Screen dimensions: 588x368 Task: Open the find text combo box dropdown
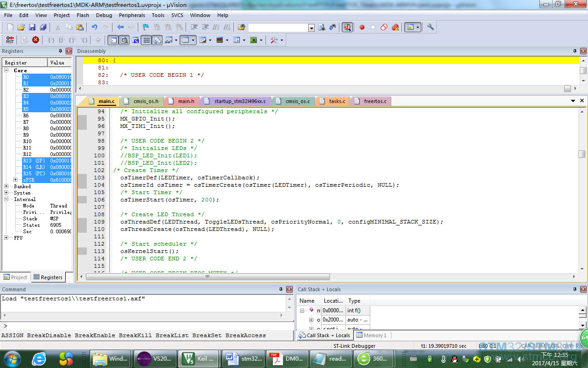click(x=311, y=28)
